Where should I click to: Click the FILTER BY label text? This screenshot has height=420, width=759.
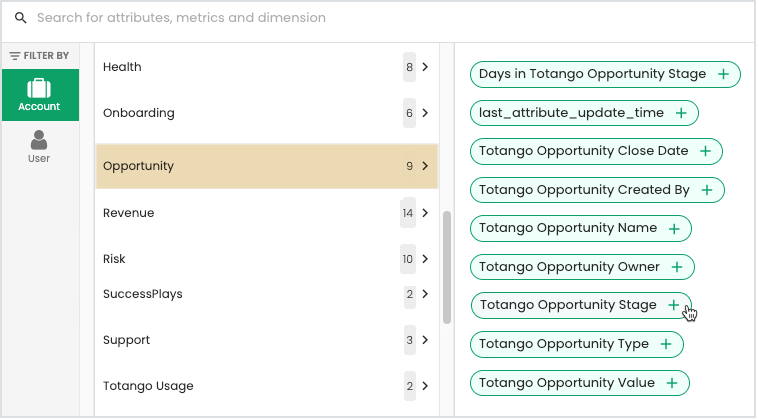46,56
